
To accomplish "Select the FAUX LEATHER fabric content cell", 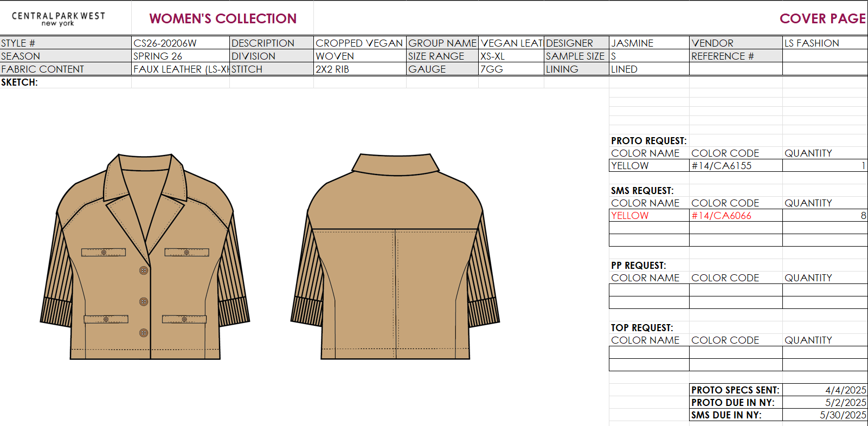I will click(181, 69).
